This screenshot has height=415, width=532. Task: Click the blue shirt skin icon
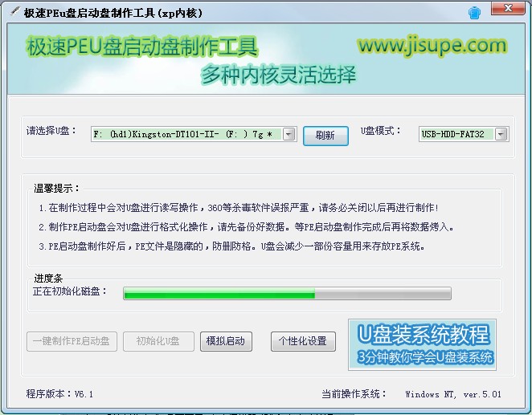[x=474, y=13]
